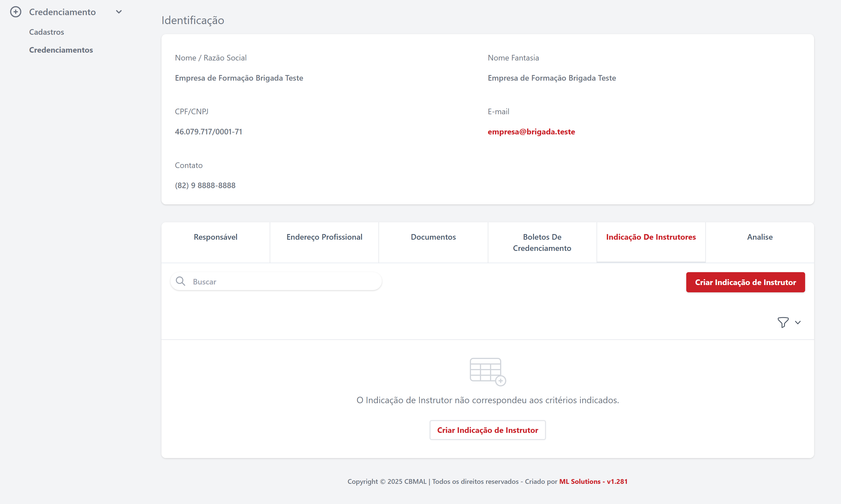The height and width of the screenshot is (504, 841).
Task: Click the Credenciamento plus circle icon
Action: click(16, 12)
